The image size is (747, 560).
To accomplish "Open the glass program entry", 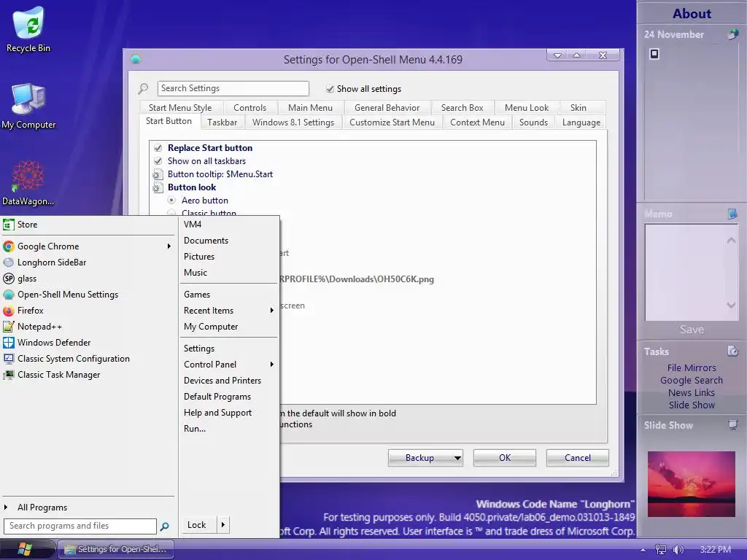I will 88,279.
